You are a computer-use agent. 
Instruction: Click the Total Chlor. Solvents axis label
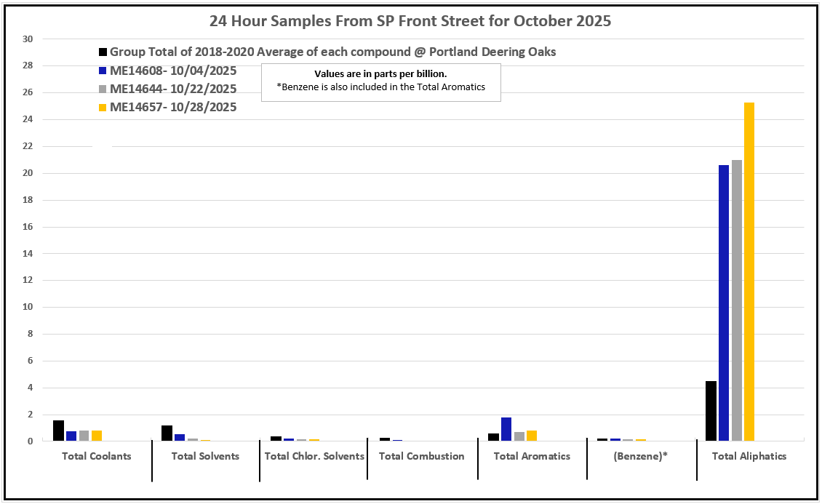314,456
